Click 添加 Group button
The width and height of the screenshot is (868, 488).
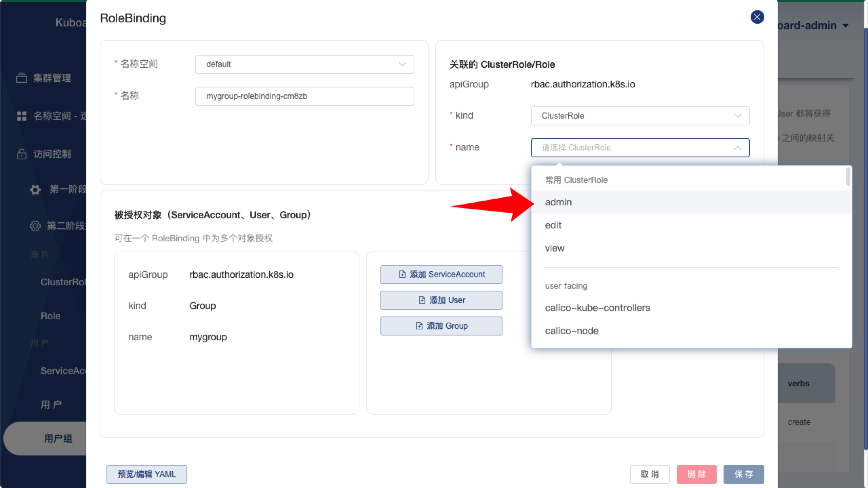[441, 326]
